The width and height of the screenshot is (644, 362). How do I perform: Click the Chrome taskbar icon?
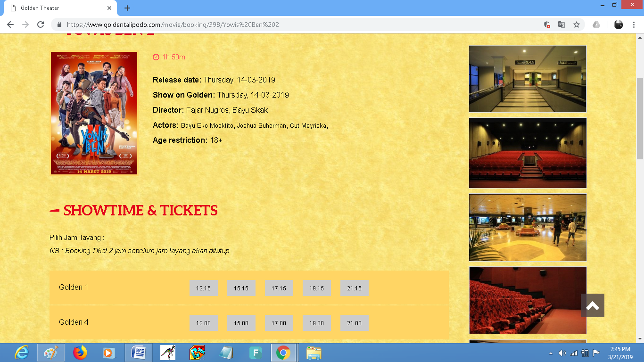click(283, 353)
